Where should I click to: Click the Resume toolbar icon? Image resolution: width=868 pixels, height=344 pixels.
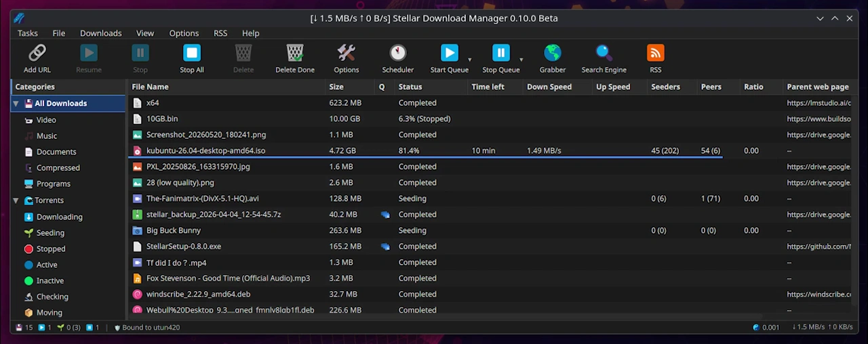point(89,53)
